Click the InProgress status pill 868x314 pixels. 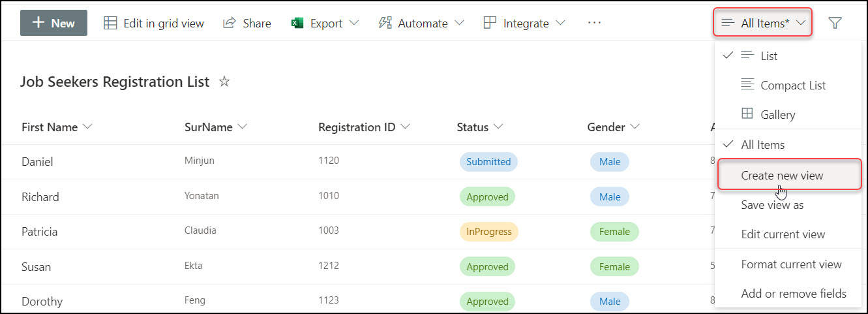click(x=488, y=231)
